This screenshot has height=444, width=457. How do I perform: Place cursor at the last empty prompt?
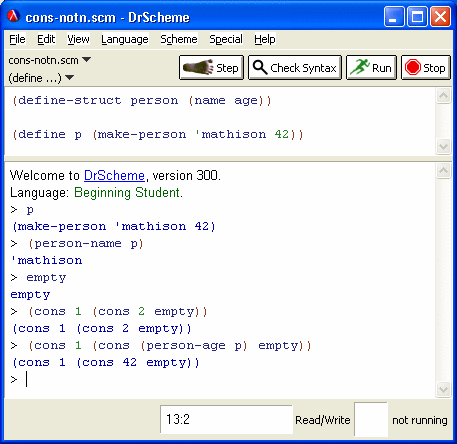27,379
